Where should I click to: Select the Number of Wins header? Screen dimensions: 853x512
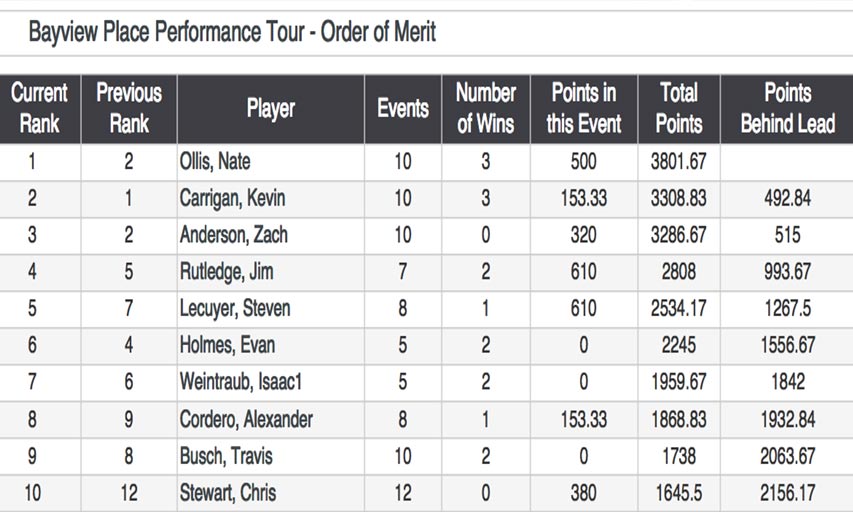486,109
